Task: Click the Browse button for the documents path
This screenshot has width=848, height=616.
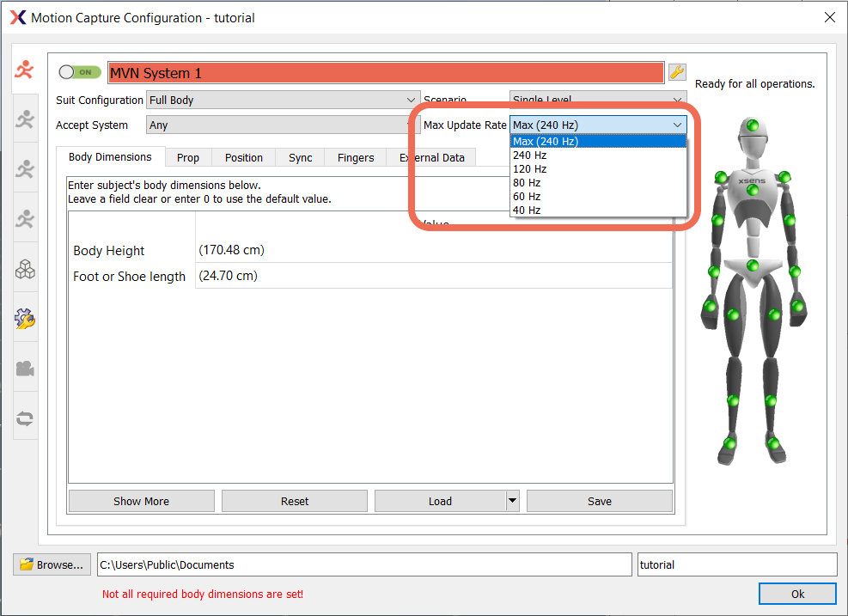Action: click(x=52, y=564)
